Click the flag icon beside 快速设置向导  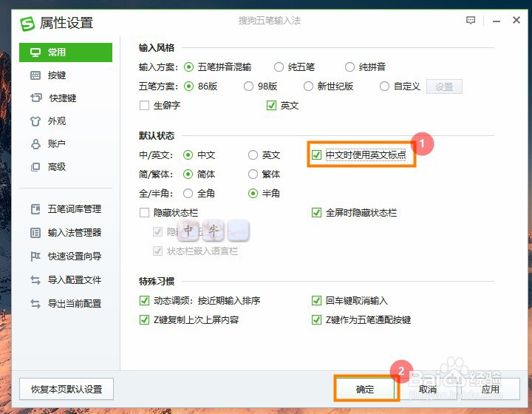point(35,257)
